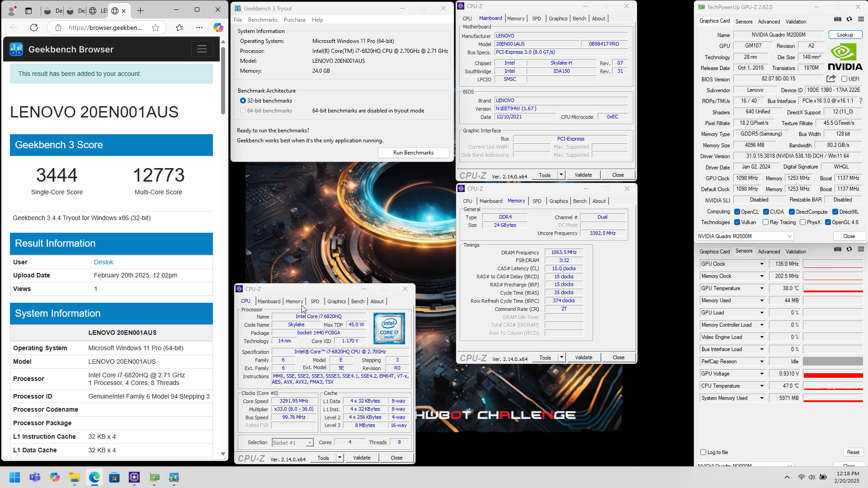Open the Windows Start menu

coord(15,477)
